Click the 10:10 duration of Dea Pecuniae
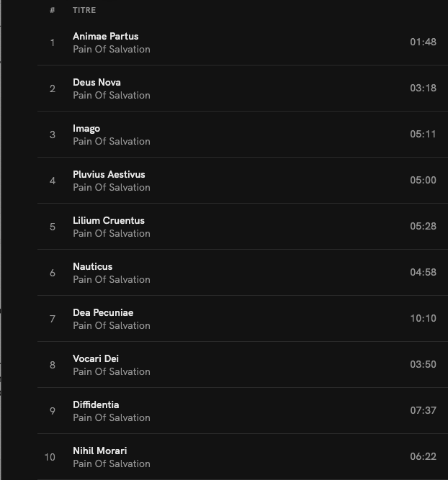The height and width of the screenshot is (480, 448). pos(423,318)
